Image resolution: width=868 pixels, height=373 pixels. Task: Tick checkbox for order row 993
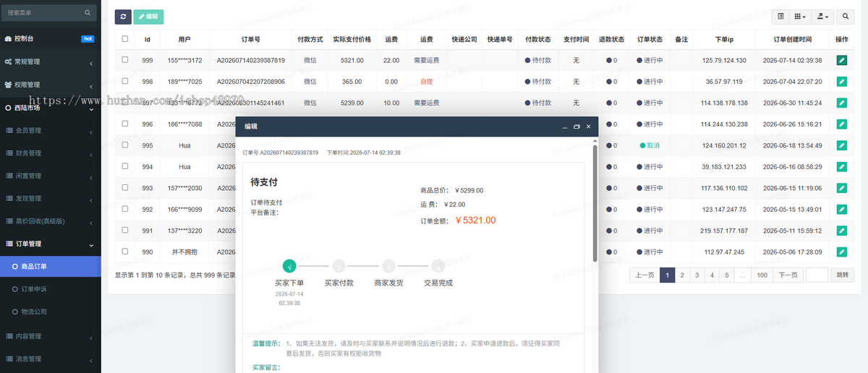coord(125,187)
